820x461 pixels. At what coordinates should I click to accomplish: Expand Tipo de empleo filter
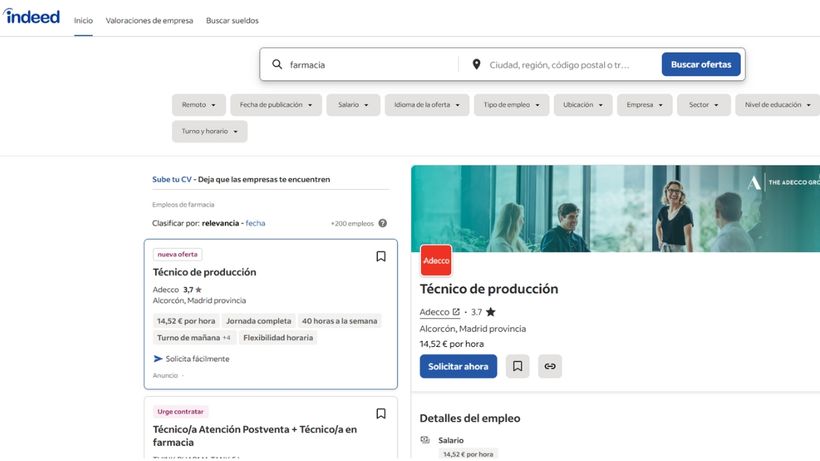click(x=511, y=105)
